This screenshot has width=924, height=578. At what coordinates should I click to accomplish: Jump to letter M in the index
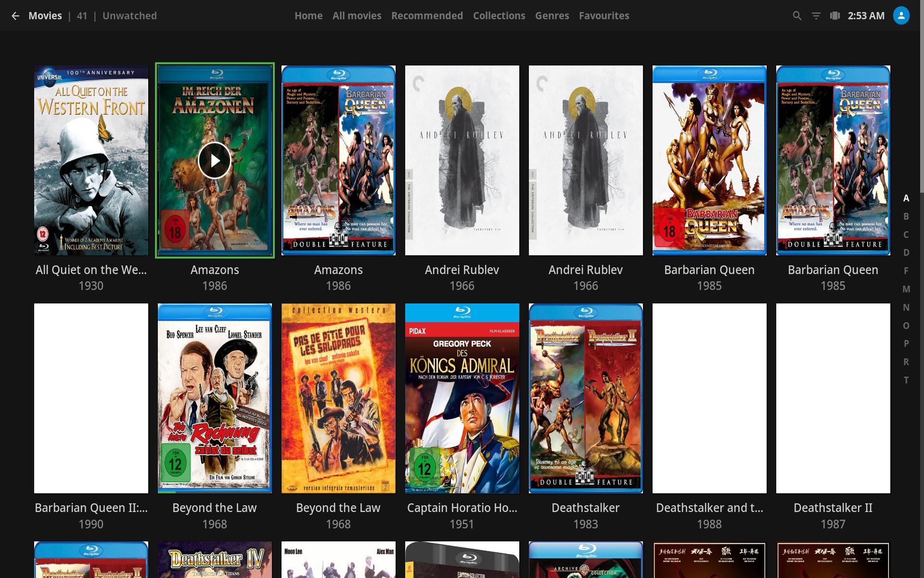click(906, 289)
